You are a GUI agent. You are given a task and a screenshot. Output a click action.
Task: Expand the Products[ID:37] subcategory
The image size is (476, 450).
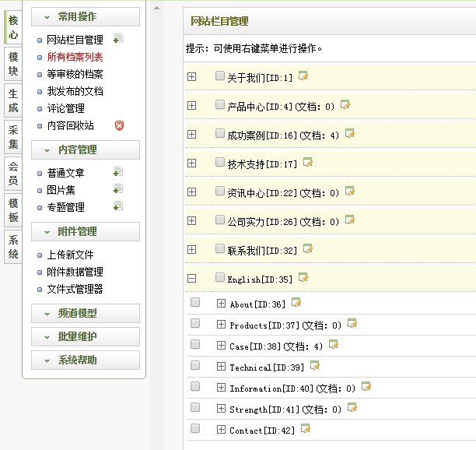point(221,324)
